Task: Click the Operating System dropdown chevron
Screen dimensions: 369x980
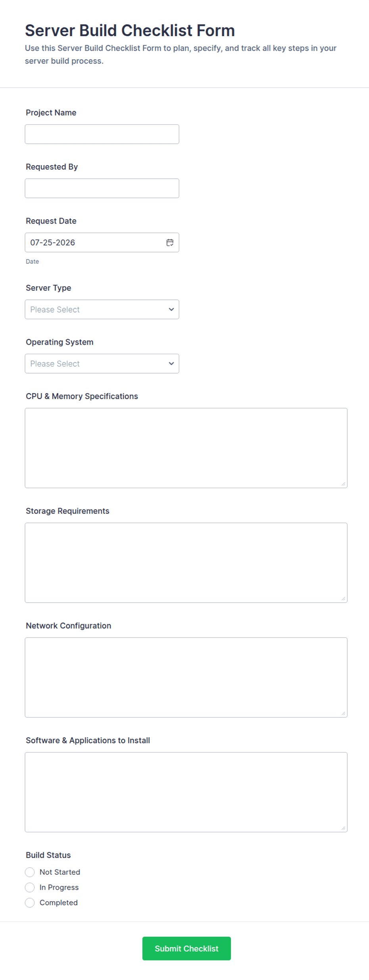Action: click(x=171, y=364)
